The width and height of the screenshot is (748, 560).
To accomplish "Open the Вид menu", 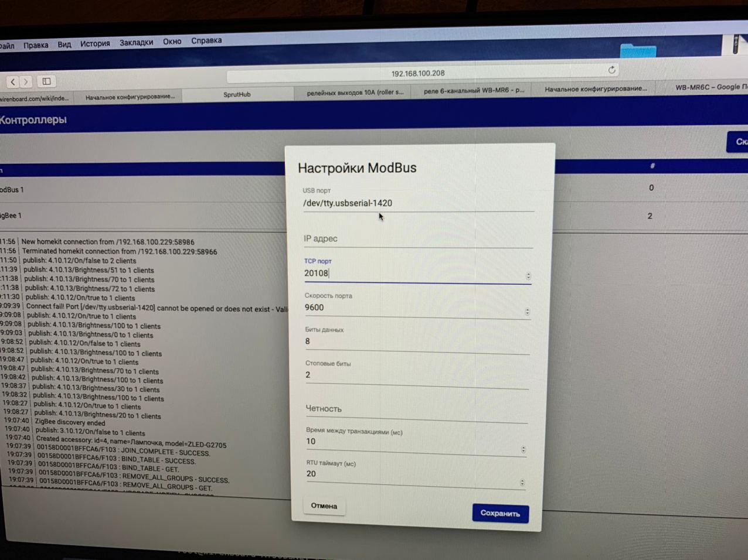I will coord(64,45).
